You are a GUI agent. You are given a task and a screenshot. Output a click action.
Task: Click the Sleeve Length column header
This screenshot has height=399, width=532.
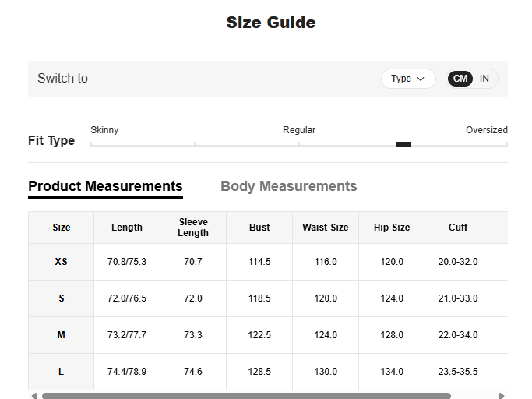(193, 228)
